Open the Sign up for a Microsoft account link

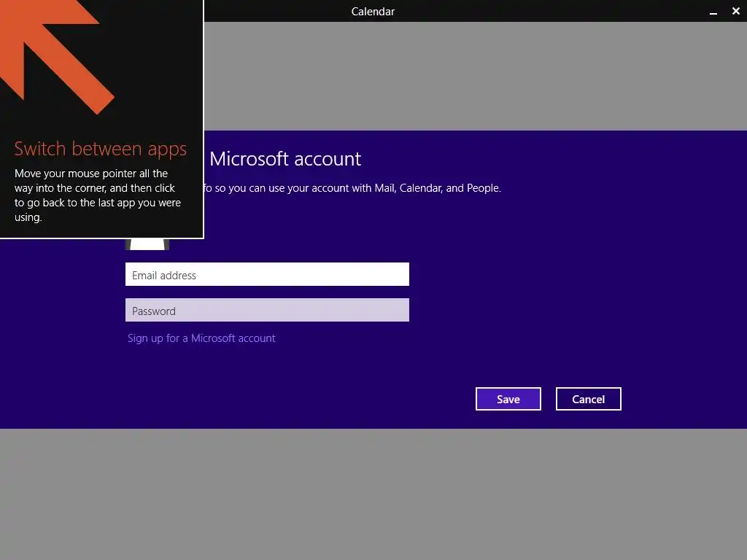(x=201, y=338)
